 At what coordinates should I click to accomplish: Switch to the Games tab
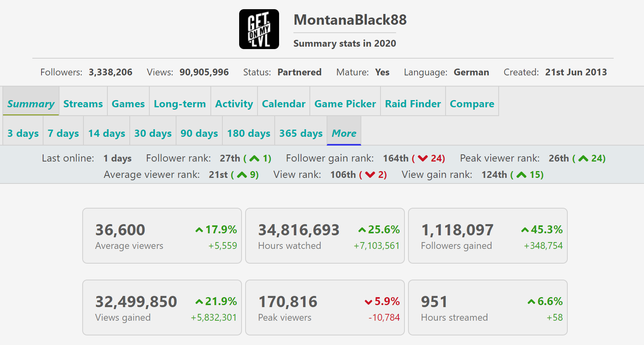pos(128,104)
